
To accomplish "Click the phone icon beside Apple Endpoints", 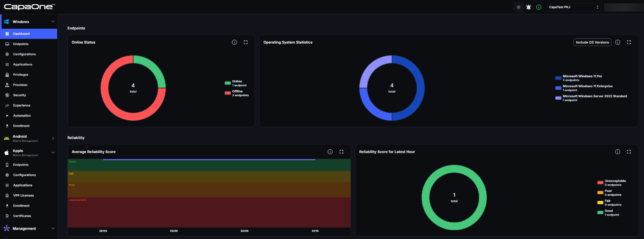I will tap(7, 165).
